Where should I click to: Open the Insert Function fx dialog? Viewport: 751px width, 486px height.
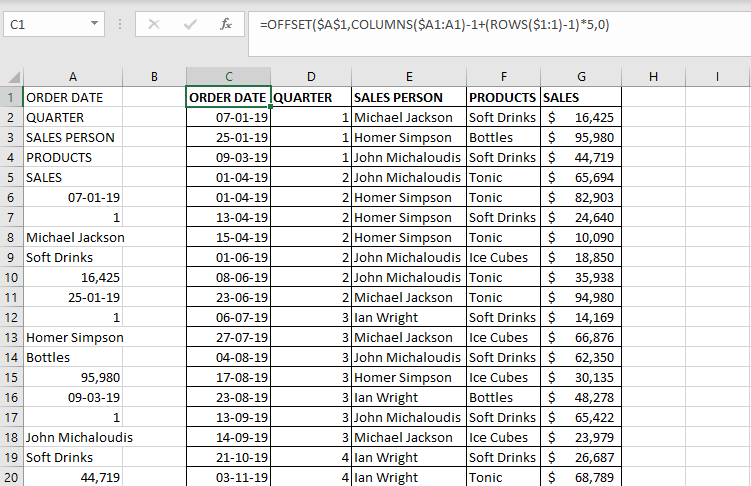(x=226, y=24)
